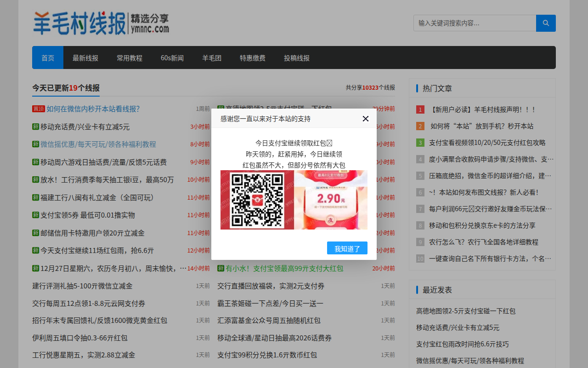This screenshot has width=588, height=368.
Task: Select the 特惠缴费 navigation entry
Action: click(252, 57)
